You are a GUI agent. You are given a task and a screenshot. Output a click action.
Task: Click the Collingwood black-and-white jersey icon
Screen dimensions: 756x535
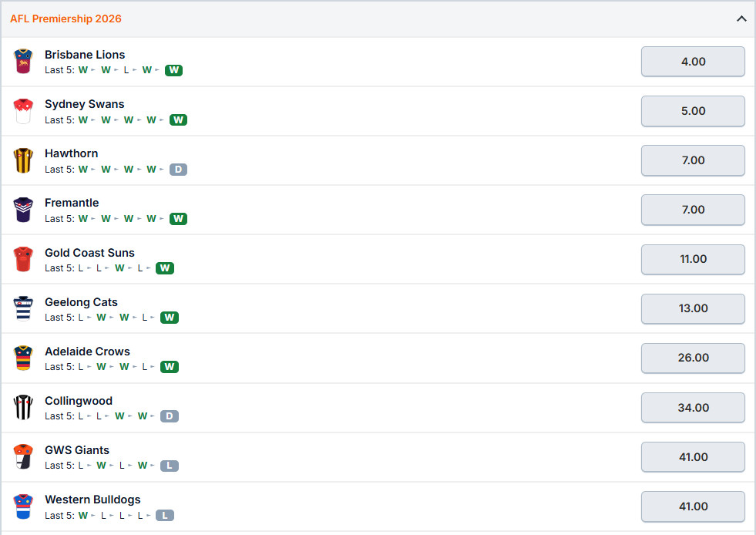23,407
